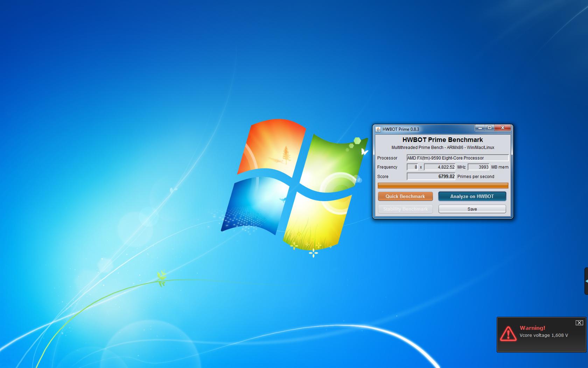Save the benchmark result

tap(472, 209)
